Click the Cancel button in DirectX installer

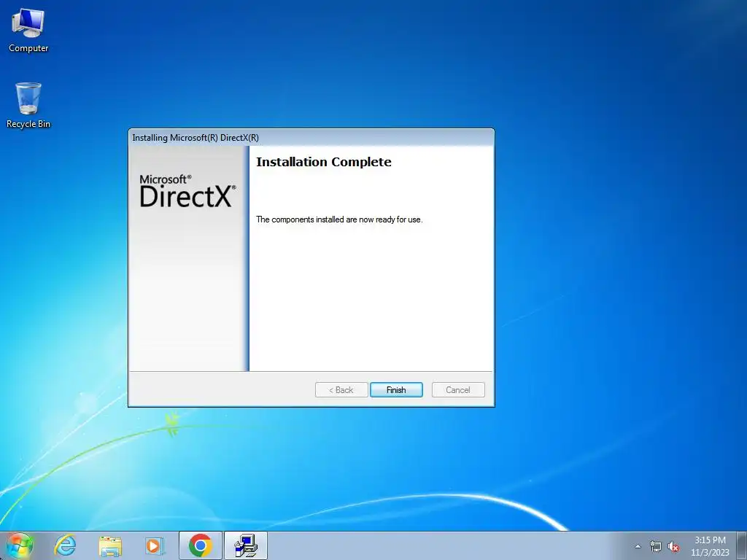pyautogui.click(x=458, y=389)
